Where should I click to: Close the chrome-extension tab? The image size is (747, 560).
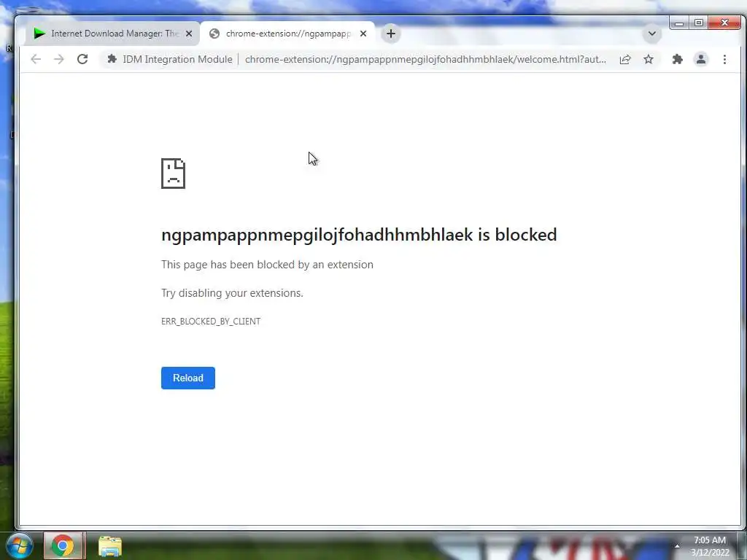click(363, 34)
